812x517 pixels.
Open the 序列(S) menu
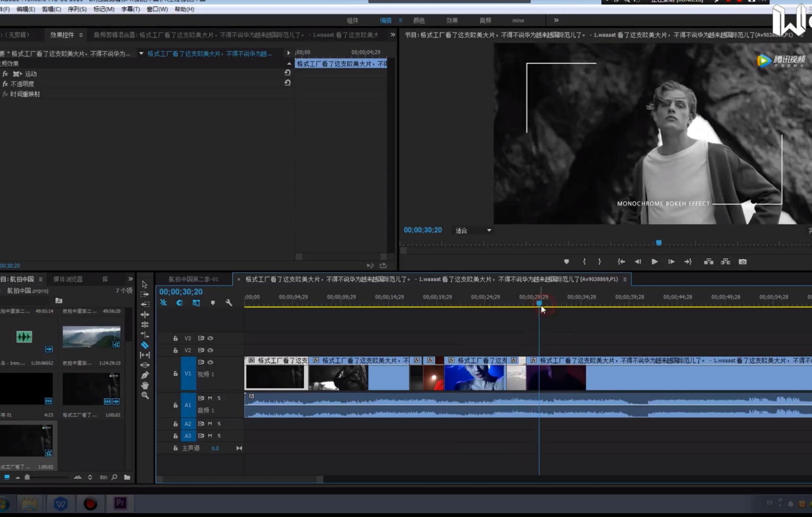click(77, 9)
